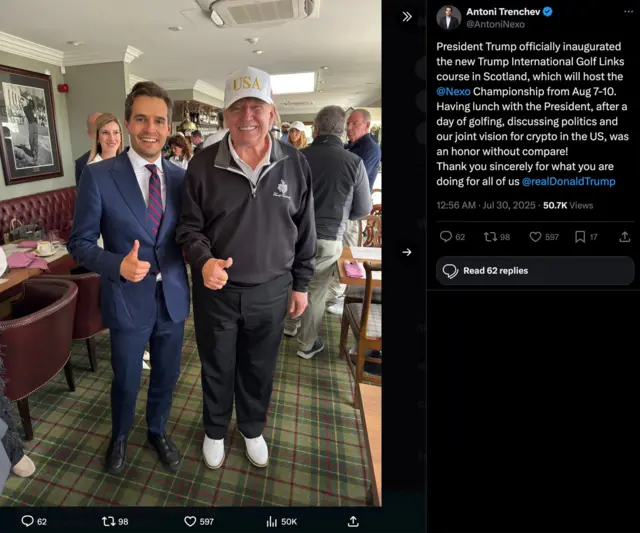The width and height of the screenshot is (640, 533).
Task: Bookmark the post in the side panel
Action: point(580,237)
